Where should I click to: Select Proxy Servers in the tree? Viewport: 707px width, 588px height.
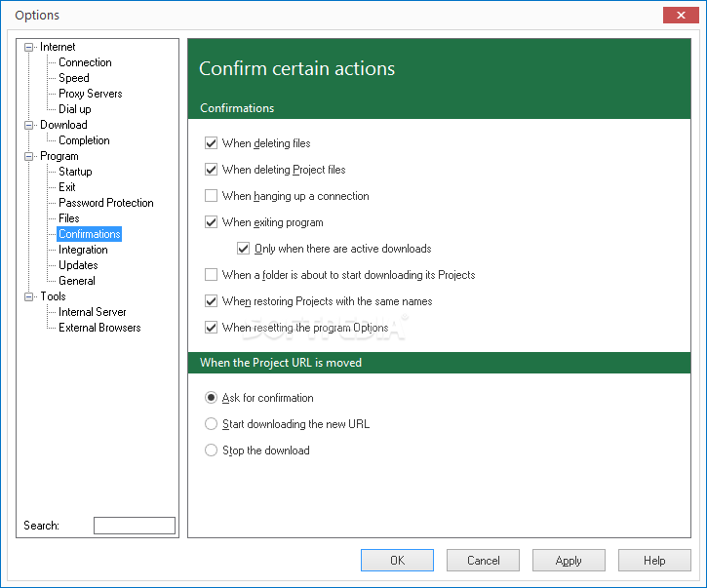(90, 94)
